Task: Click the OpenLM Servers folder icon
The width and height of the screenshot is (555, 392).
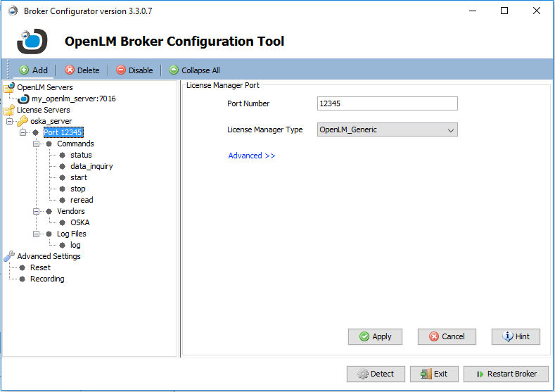Action: coord(8,88)
